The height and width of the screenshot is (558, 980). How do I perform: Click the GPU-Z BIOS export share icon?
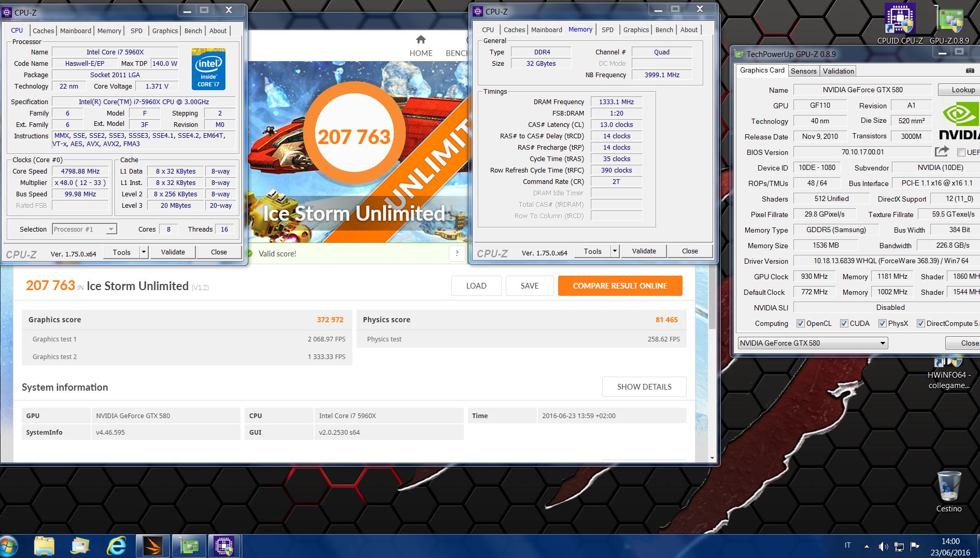[942, 151]
